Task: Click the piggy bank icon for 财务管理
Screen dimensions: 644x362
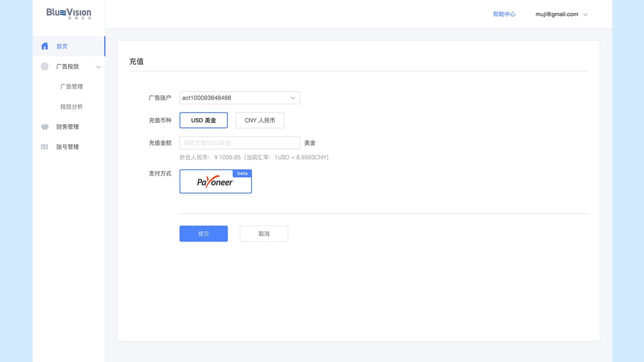Action: coord(45,127)
